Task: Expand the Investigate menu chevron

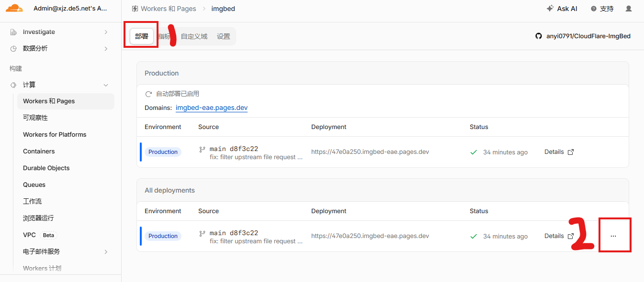Action: click(x=106, y=32)
